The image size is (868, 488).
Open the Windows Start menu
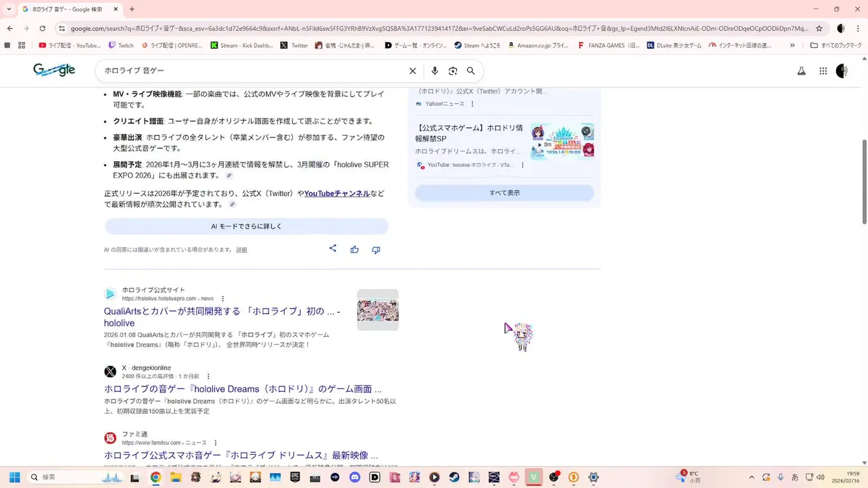[14, 477]
